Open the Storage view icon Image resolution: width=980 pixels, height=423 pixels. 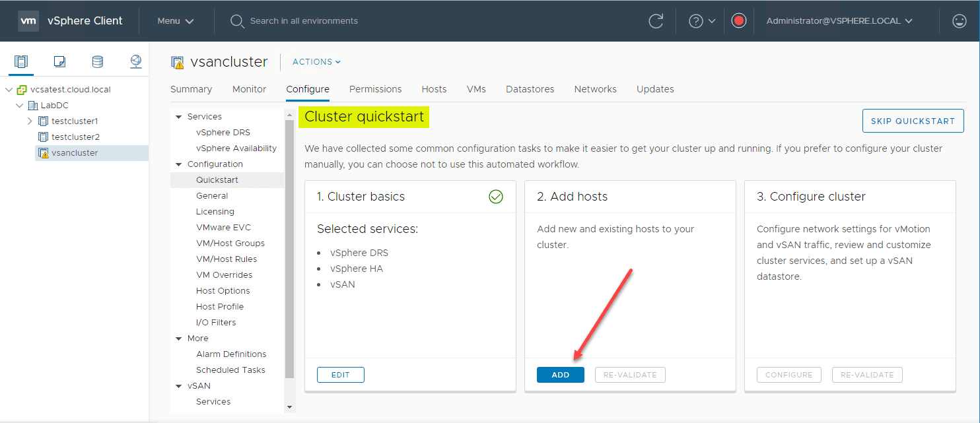pyautogui.click(x=97, y=62)
